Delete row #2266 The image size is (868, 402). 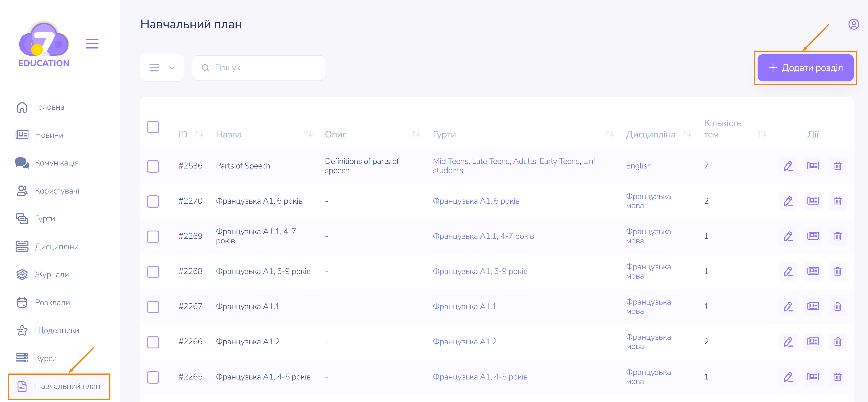point(837,342)
